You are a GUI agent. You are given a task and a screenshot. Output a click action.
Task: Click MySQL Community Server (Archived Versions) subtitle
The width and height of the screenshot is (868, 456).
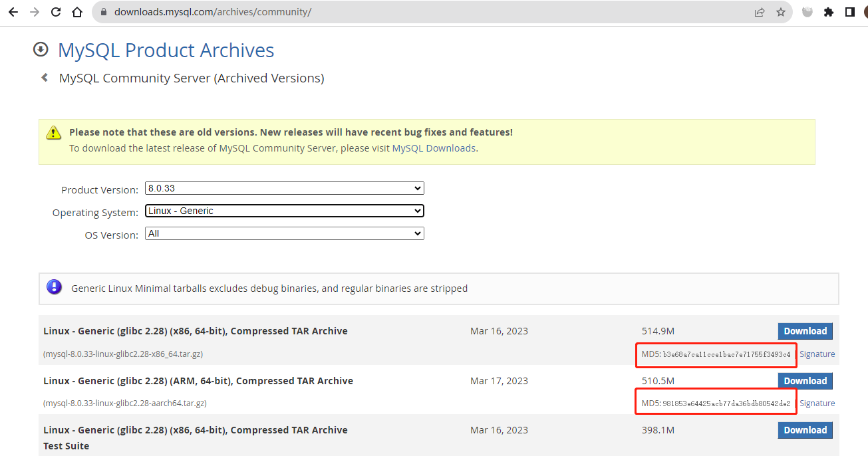pos(192,78)
